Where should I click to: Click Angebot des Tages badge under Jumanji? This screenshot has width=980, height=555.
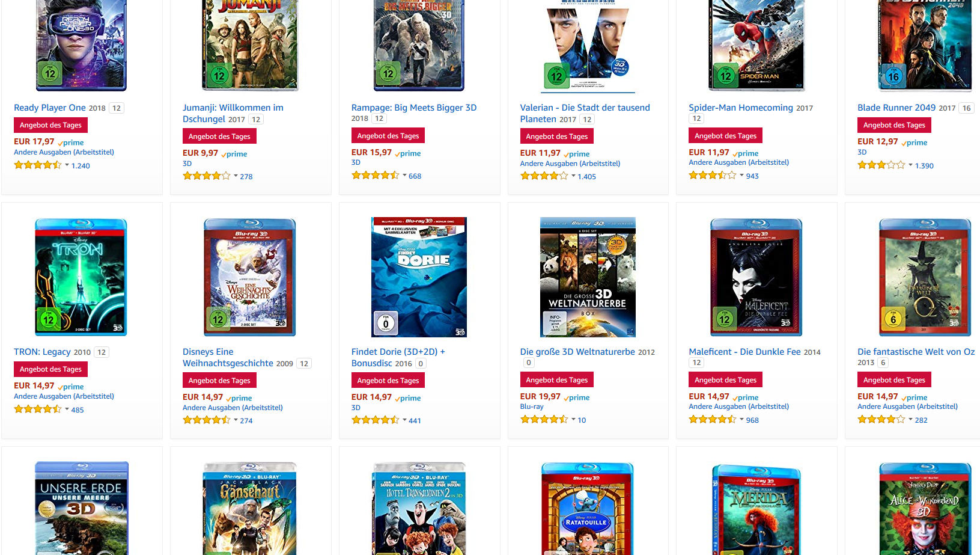(219, 136)
